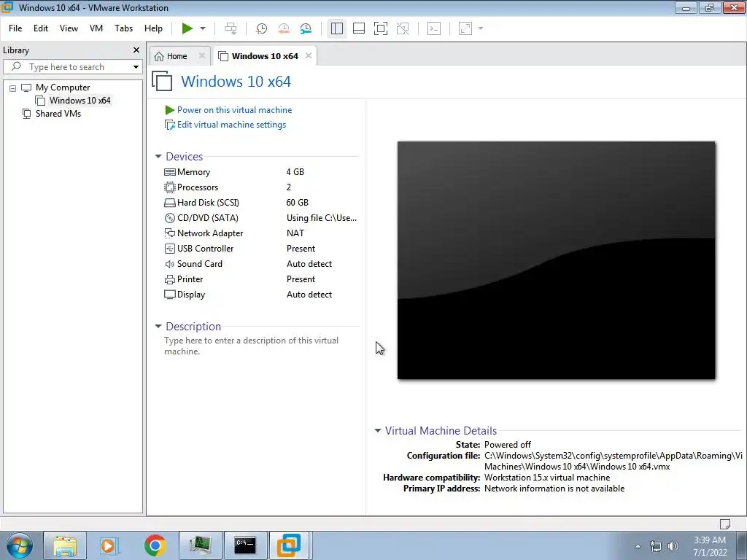Show hidden system tray icons arrow
747x560 pixels.
pyautogui.click(x=638, y=546)
